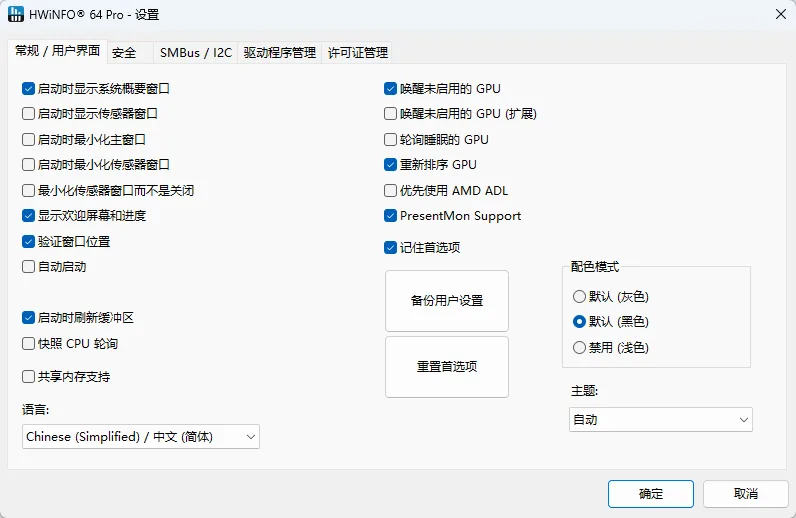Enable 唤醒未启用的 GPU (扩展)
The width and height of the screenshot is (796, 518).
tap(390, 113)
